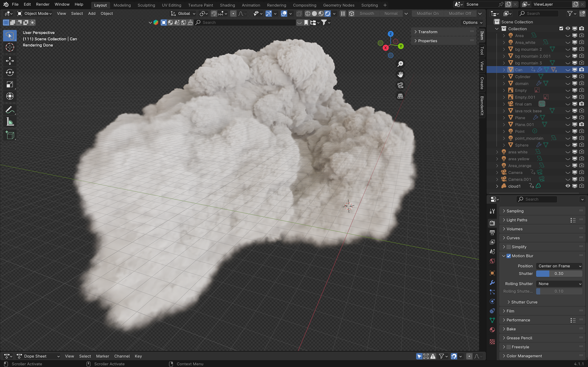
Task: Activate the Scale tool
Action: click(x=10, y=85)
